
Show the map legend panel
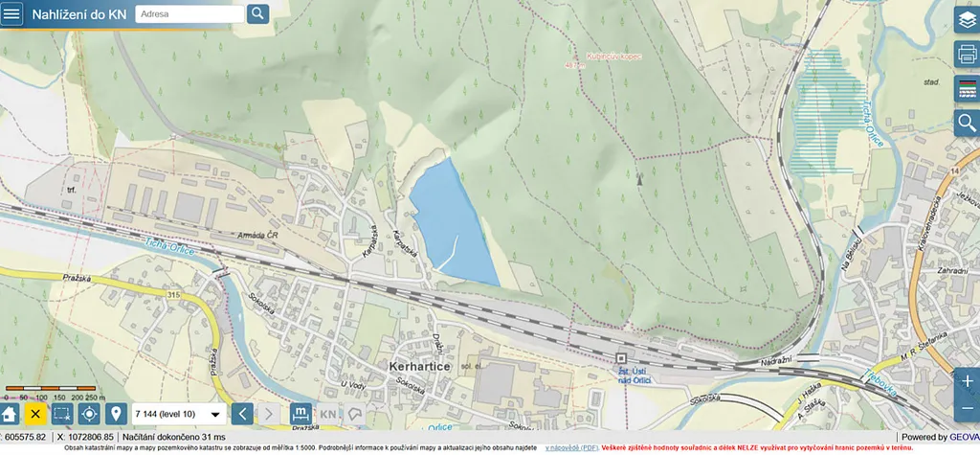[x=967, y=88]
